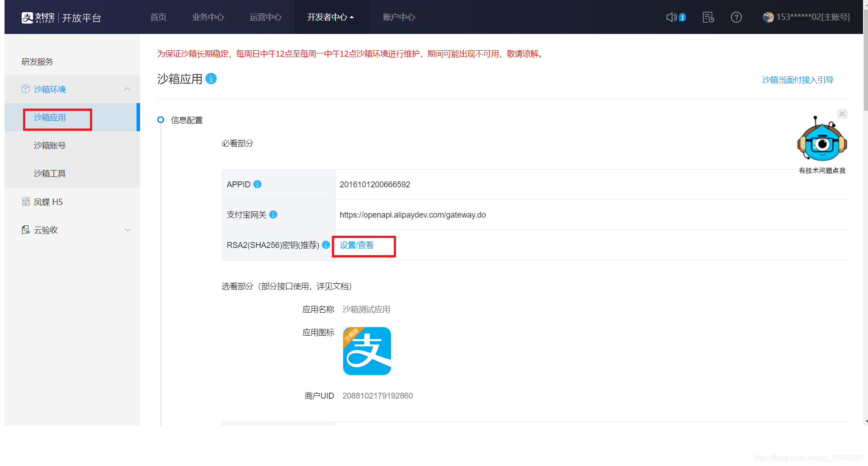
Task: Click the 有技术问题点我 caption
Action: pyautogui.click(x=822, y=171)
